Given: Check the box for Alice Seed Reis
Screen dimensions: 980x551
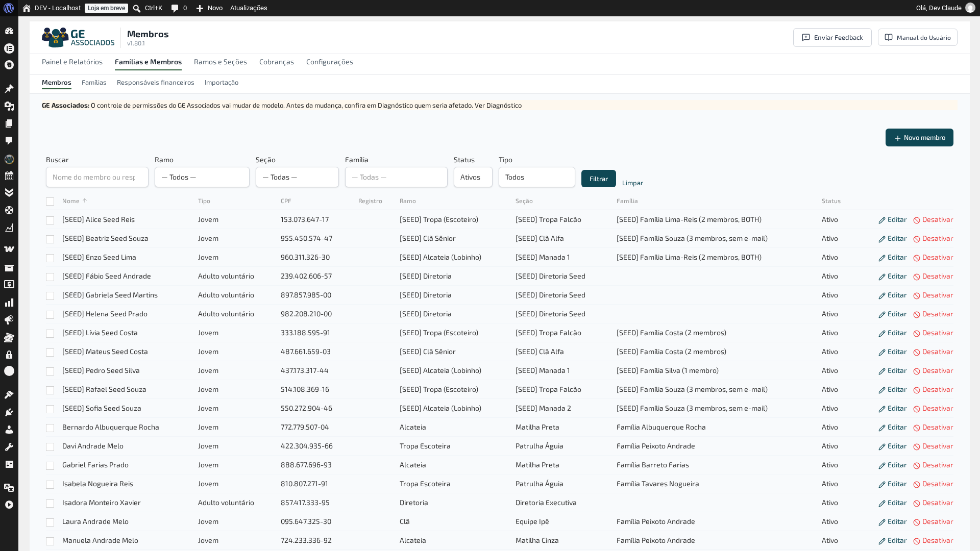Looking at the screenshot, I should [50, 220].
